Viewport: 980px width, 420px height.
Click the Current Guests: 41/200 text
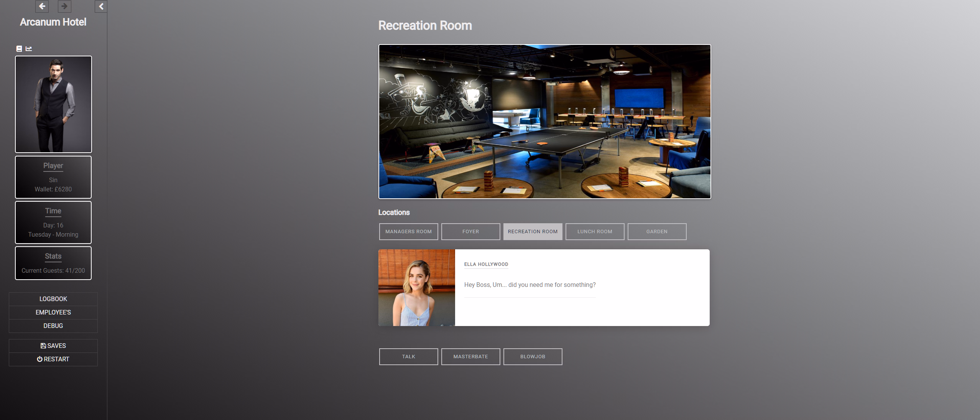53,270
